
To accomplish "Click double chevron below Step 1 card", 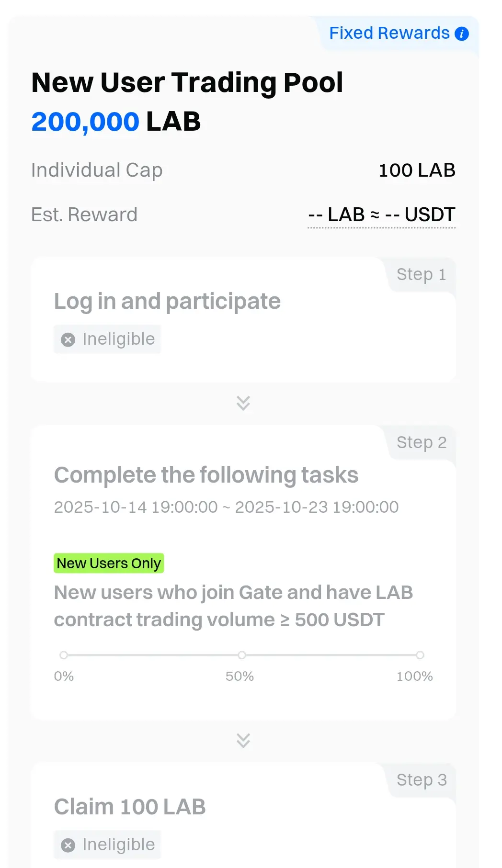I will [x=243, y=403].
